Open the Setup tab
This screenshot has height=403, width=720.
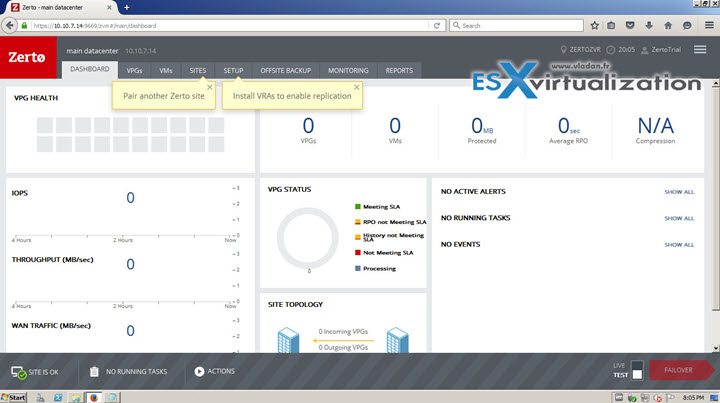coord(233,71)
